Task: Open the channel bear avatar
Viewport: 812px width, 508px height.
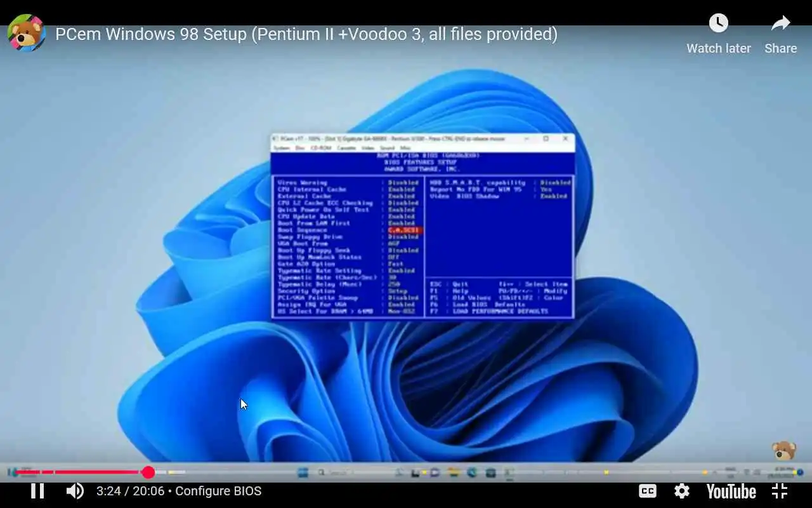Action: tap(26, 33)
